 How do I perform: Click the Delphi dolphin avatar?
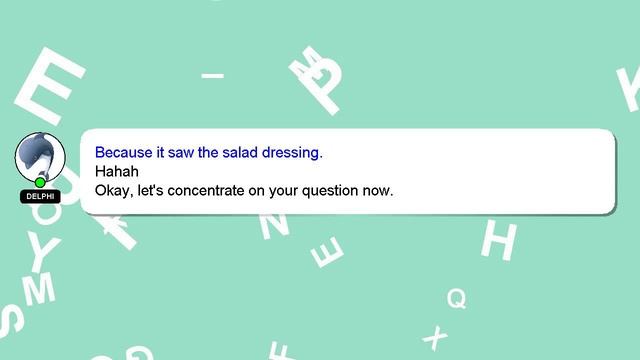coord(40,157)
